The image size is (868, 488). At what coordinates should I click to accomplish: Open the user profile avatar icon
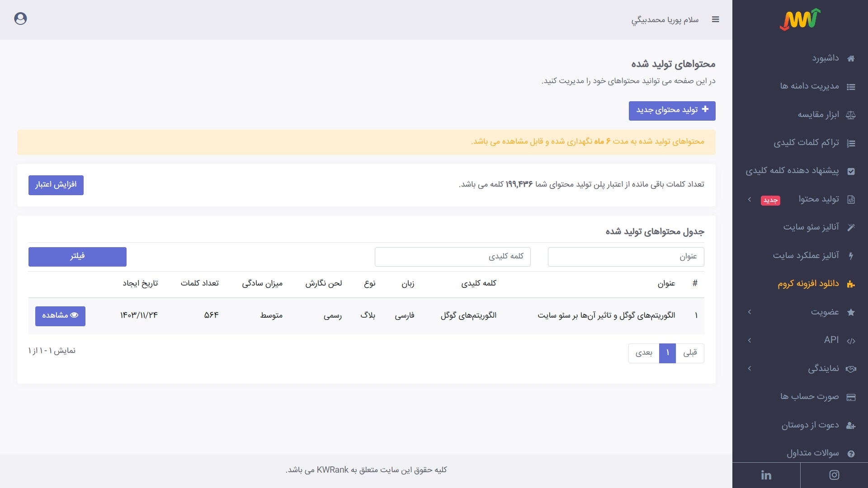20,19
